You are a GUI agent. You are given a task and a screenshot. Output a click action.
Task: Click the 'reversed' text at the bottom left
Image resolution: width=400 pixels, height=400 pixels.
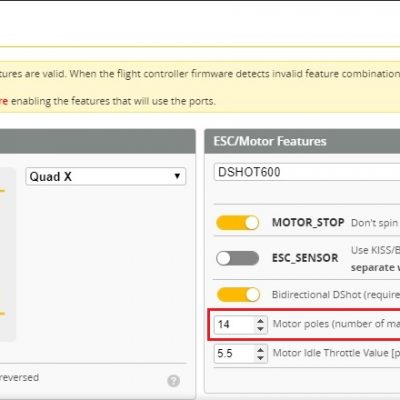click(x=19, y=378)
